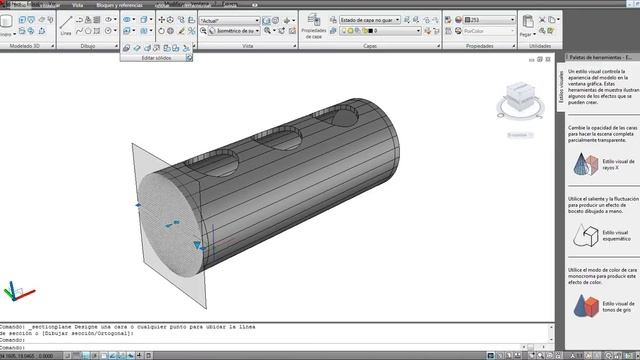Click the scissors Cut icon in Utilidades
Image resolution: width=640 pixels, height=360 pixels.
pyautogui.click(x=542, y=20)
